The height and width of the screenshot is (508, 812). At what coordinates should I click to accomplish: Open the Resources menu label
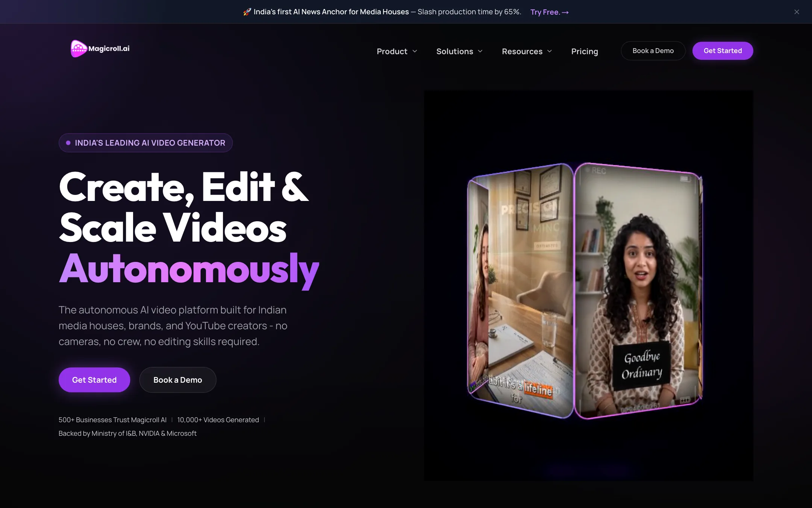(522, 51)
